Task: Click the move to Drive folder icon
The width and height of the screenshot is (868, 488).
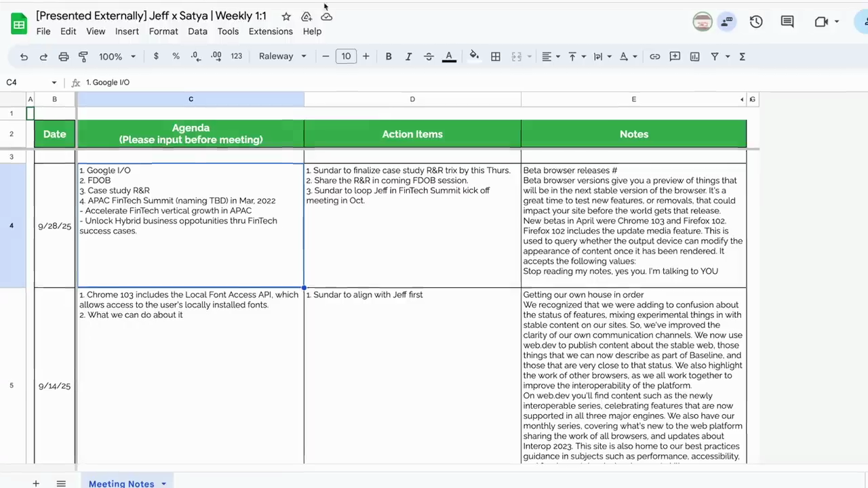Action: [x=307, y=16]
